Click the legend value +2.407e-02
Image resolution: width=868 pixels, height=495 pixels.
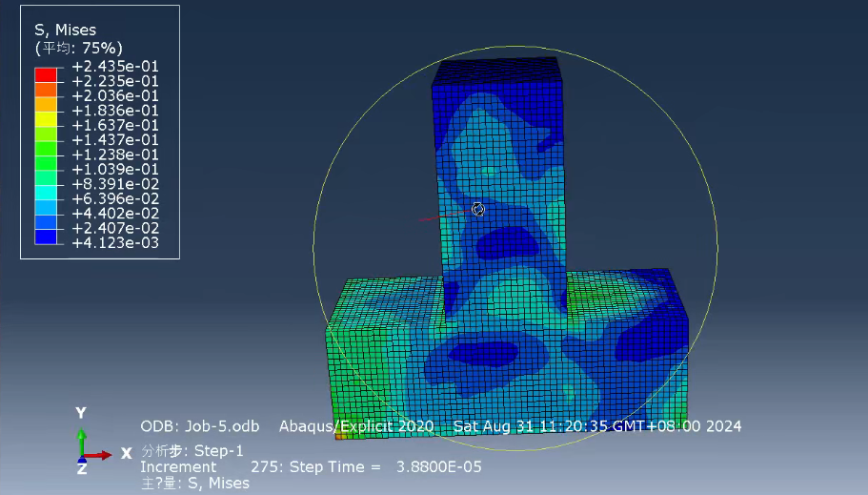(x=115, y=228)
